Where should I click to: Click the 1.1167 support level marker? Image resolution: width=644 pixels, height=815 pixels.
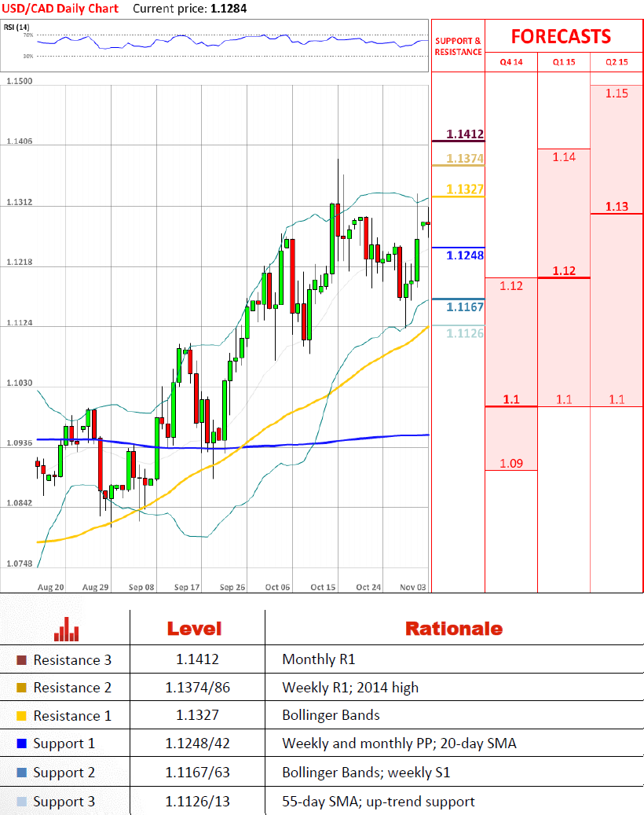coord(464,307)
